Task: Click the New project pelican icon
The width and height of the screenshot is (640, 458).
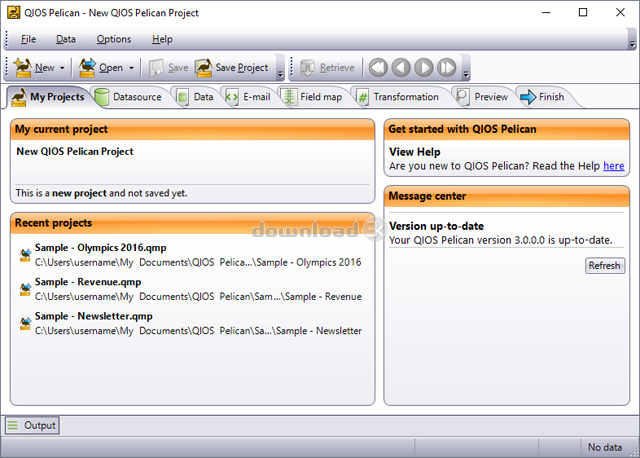Action: click(x=23, y=67)
